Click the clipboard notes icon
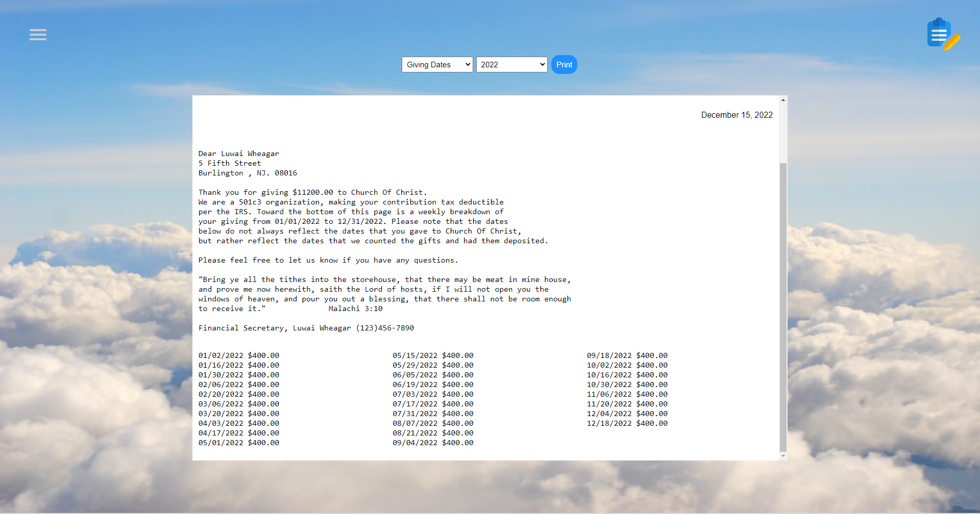The height and width of the screenshot is (514, 980). 943,34
